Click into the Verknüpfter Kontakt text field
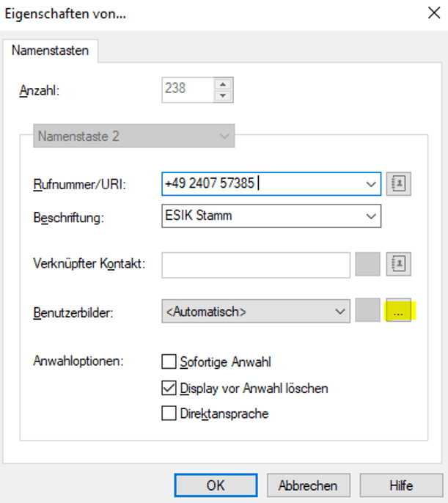Image resolution: width=448 pixels, height=503 pixels. [256, 265]
